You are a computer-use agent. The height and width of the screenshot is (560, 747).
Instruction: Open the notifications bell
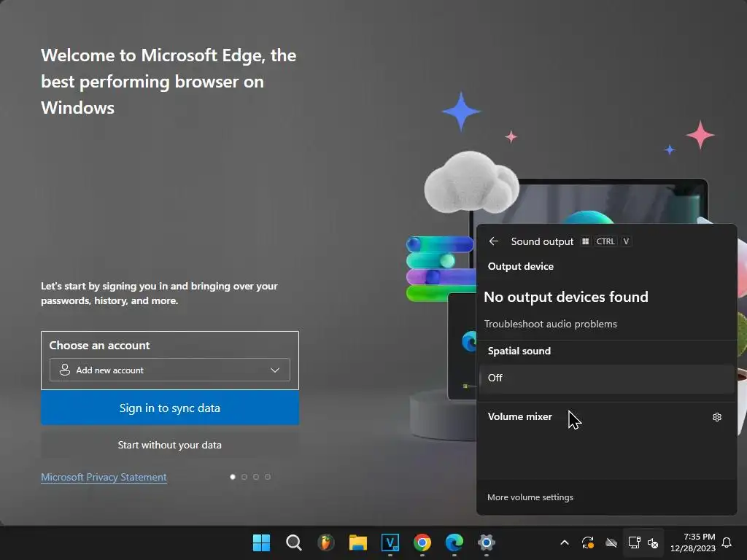[727, 542]
